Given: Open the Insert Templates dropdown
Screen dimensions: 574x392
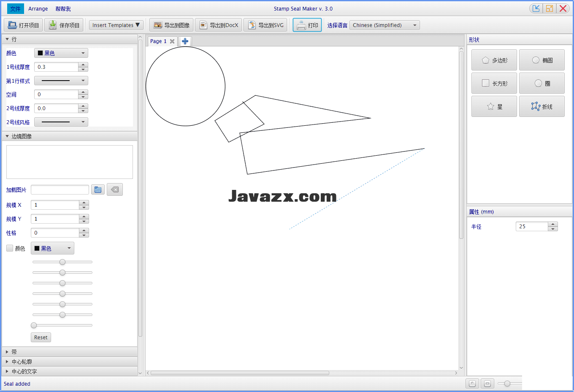Looking at the screenshot, I should (x=116, y=25).
